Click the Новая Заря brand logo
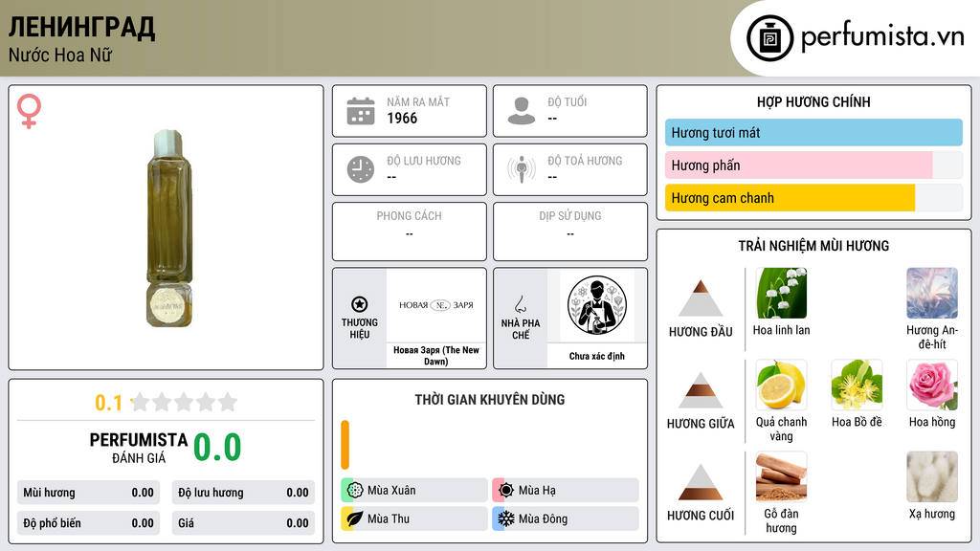Image resolution: width=980 pixels, height=551 pixels. coord(436,305)
